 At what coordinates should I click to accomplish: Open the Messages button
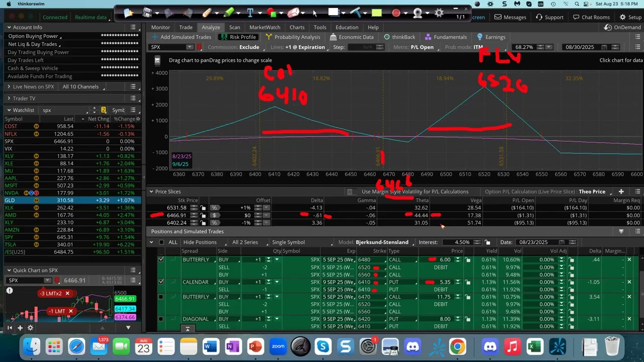tap(510, 17)
